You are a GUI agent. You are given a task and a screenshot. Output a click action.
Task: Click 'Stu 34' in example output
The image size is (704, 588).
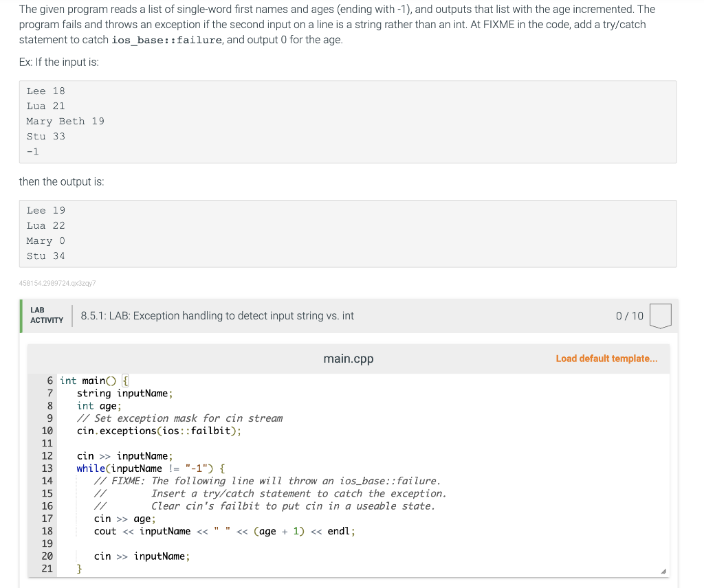(45, 256)
